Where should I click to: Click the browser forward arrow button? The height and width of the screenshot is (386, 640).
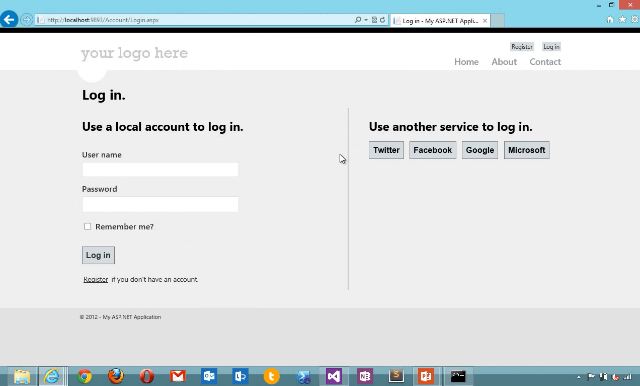[26, 20]
